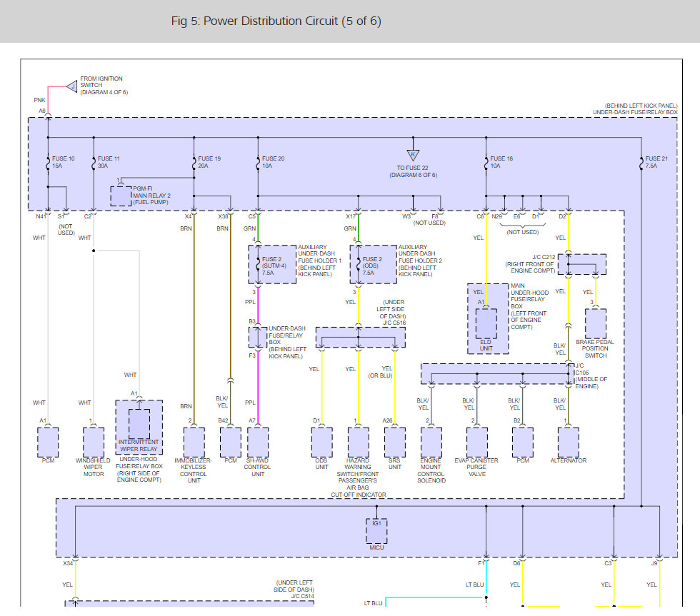Click the PNK wire color label

tap(39, 100)
